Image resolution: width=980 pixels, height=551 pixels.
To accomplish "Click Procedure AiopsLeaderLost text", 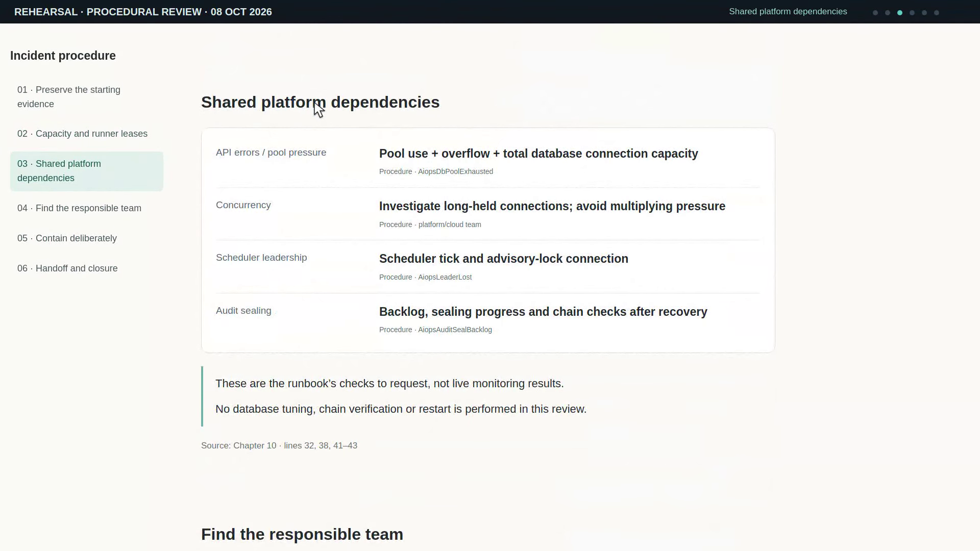I will (x=425, y=277).
